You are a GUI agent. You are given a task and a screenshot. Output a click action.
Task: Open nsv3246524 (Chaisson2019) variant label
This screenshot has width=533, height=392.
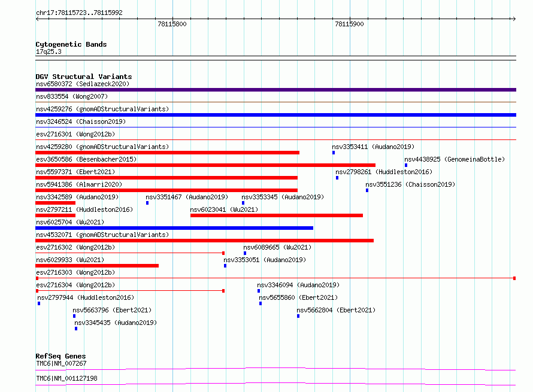tap(81, 121)
